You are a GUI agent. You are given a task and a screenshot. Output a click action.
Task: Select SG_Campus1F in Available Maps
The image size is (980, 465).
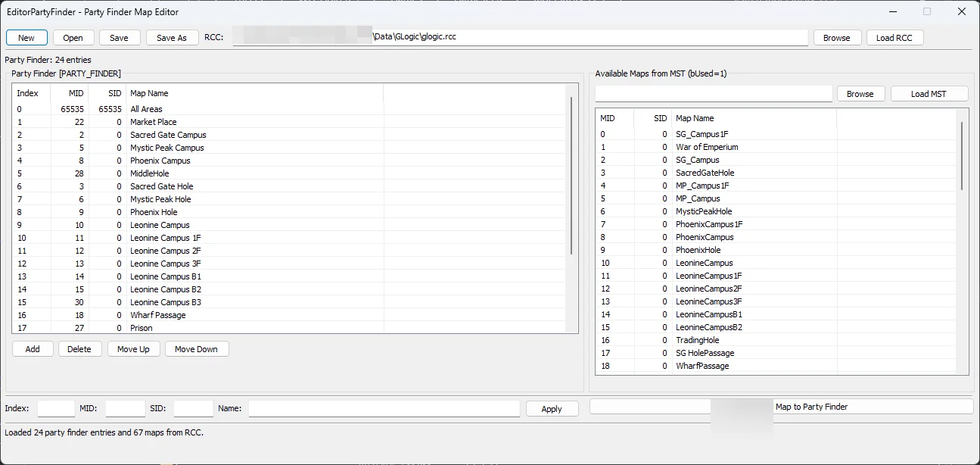776,134
